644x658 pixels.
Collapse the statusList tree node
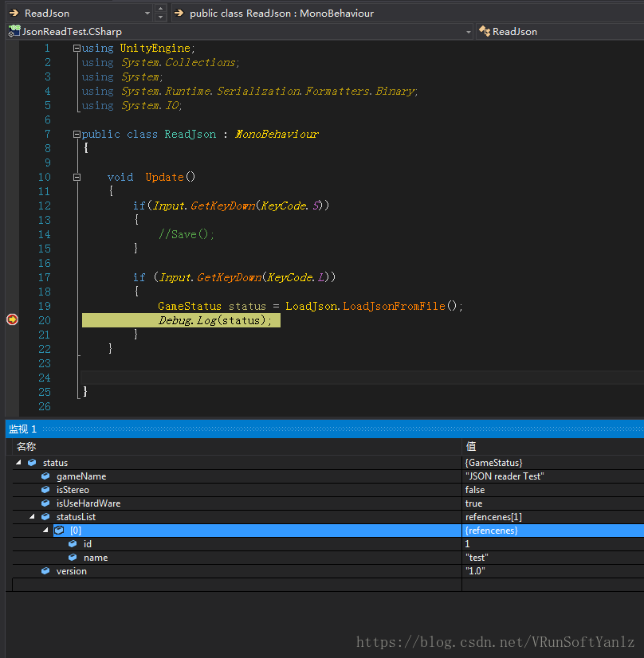click(x=32, y=517)
